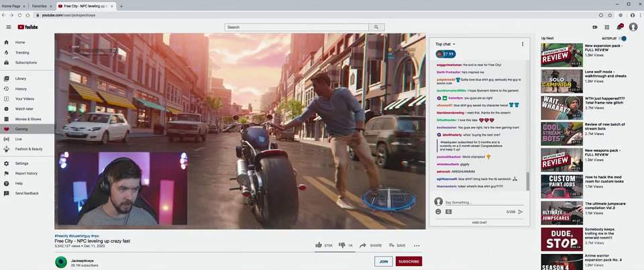Open the Wait Whaaat video thumbnail

(561, 107)
